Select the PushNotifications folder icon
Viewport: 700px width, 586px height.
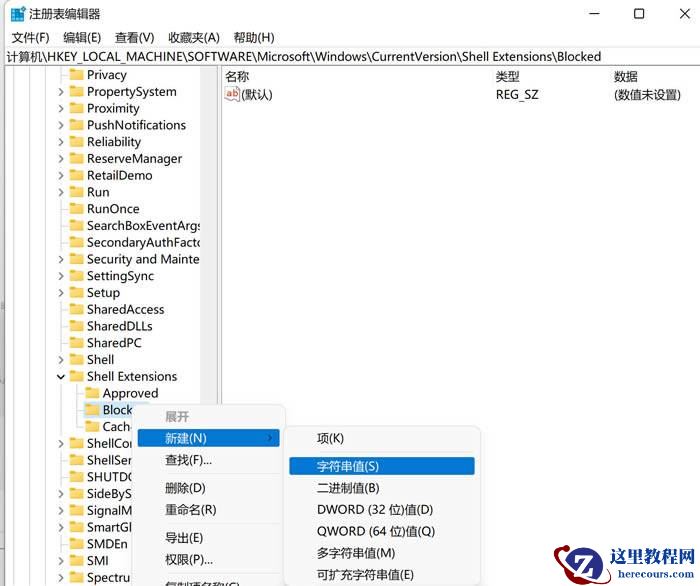point(77,125)
